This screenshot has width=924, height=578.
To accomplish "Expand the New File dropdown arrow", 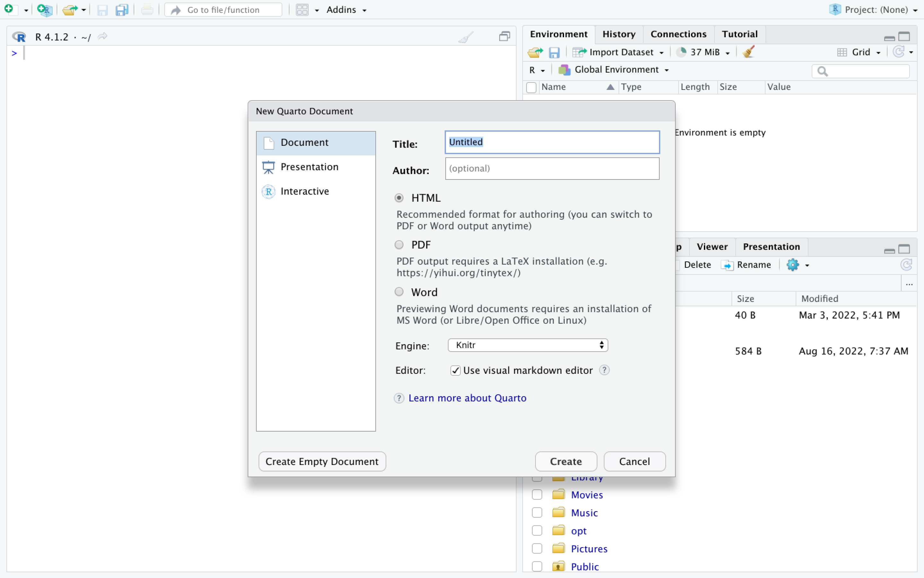I will 26,10.
